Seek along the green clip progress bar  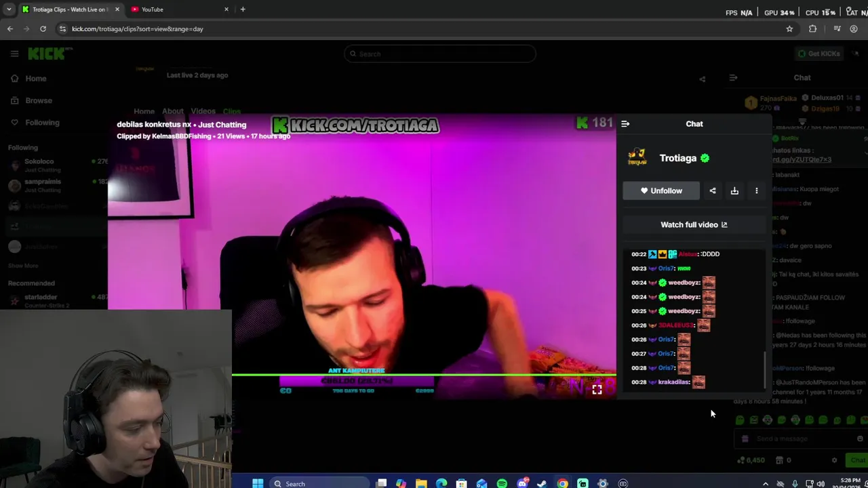[424, 374]
